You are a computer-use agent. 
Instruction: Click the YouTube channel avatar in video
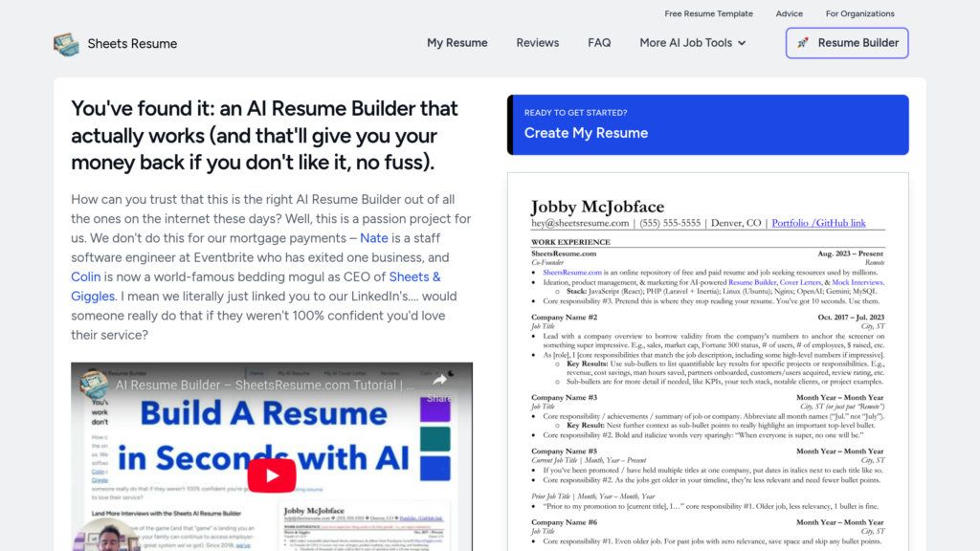pyautogui.click(x=95, y=385)
